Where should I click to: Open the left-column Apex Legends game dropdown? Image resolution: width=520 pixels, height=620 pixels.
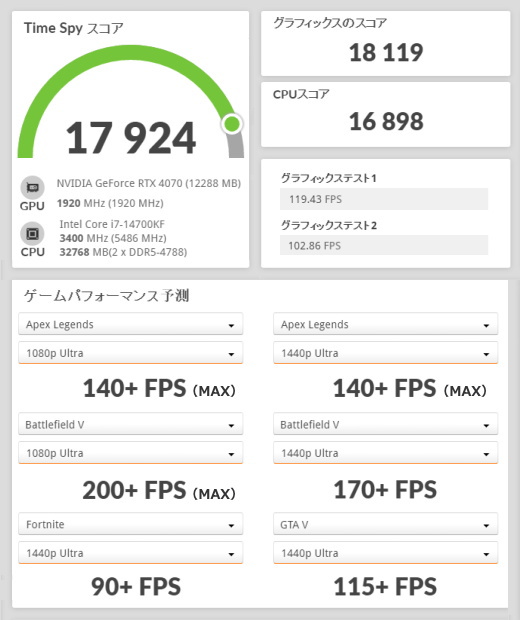[130, 324]
